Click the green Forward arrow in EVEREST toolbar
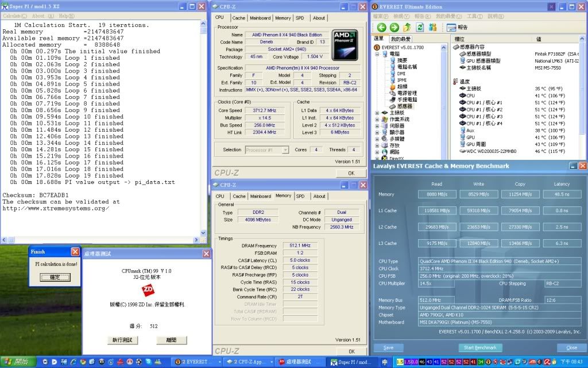Viewport: 588px width, 368px height. coord(394,28)
